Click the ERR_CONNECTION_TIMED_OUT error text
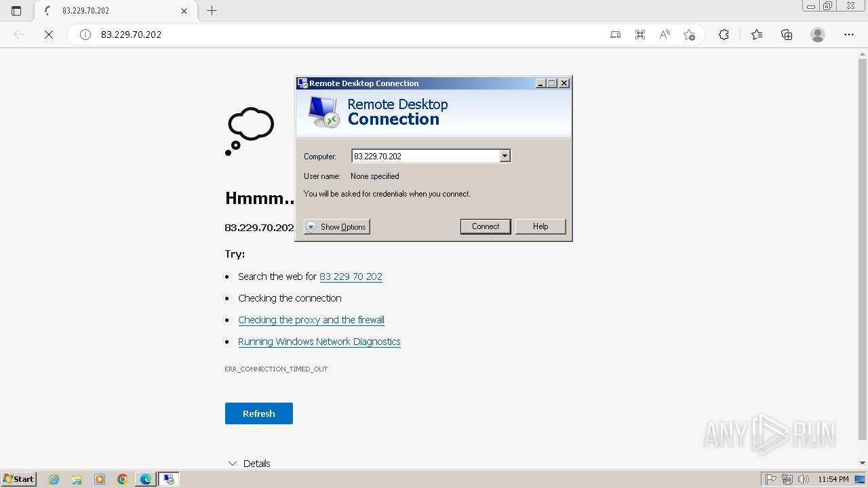Viewport: 868px width, 488px height. click(276, 369)
